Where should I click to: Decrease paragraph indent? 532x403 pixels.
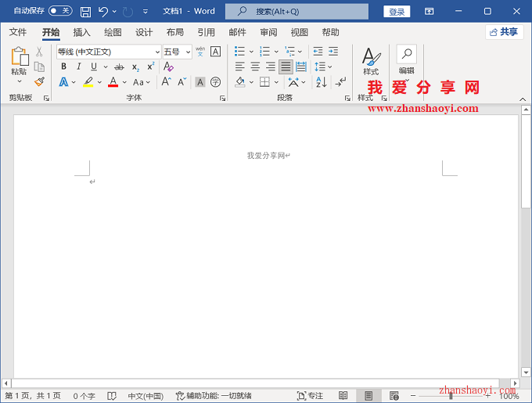coord(318,52)
